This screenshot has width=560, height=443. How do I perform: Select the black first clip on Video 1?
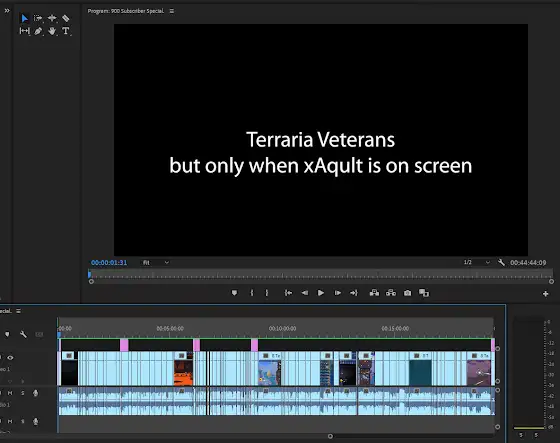click(69, 369)
